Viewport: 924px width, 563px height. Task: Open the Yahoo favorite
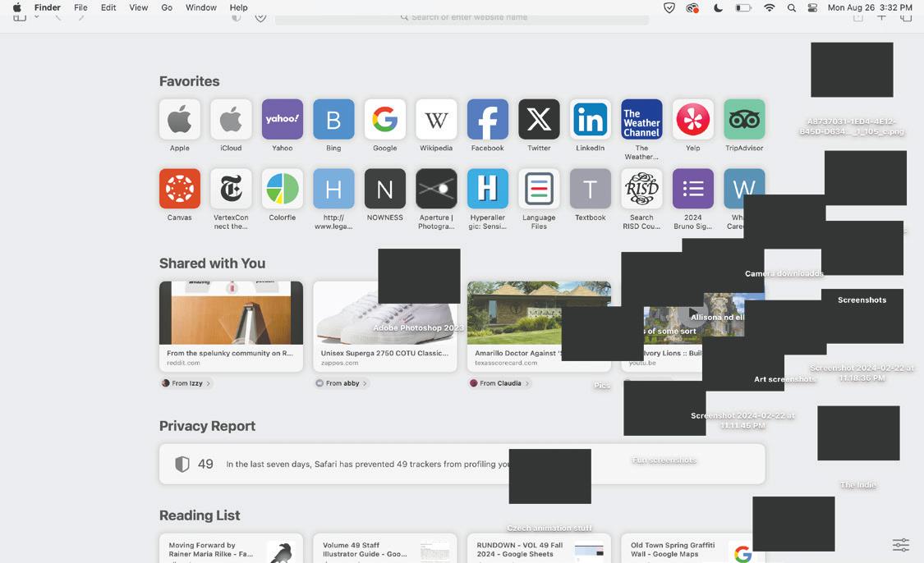(x=283, y=120)
